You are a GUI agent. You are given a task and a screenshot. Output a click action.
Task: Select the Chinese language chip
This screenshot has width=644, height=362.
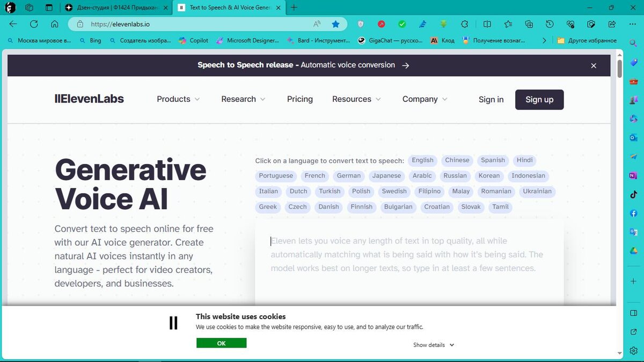(457, 160)
